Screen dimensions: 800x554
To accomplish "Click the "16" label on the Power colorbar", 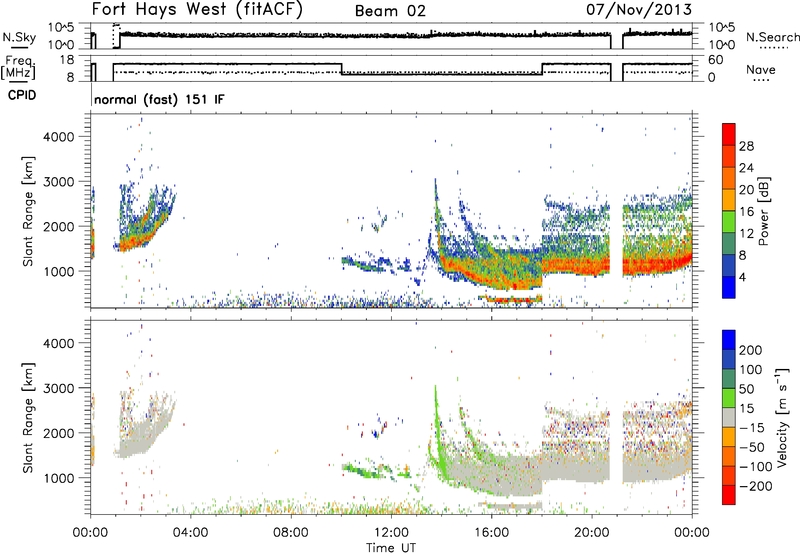I will point(746,212).
